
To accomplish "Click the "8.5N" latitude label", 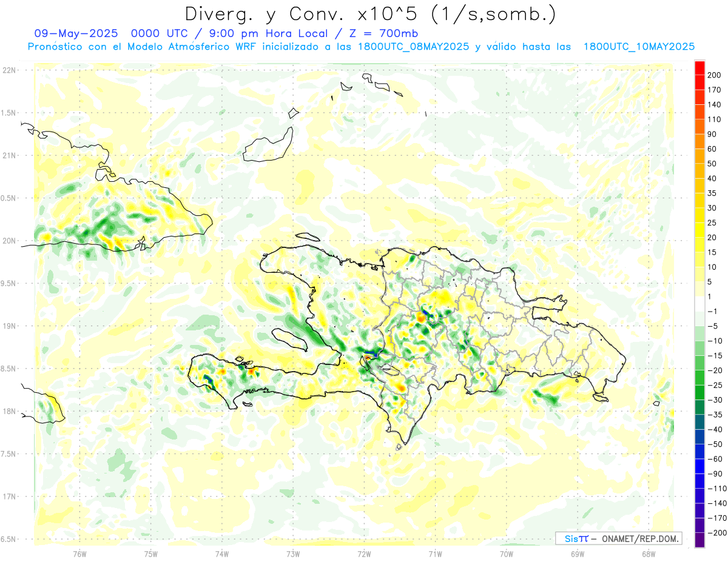I will point(8,369).
